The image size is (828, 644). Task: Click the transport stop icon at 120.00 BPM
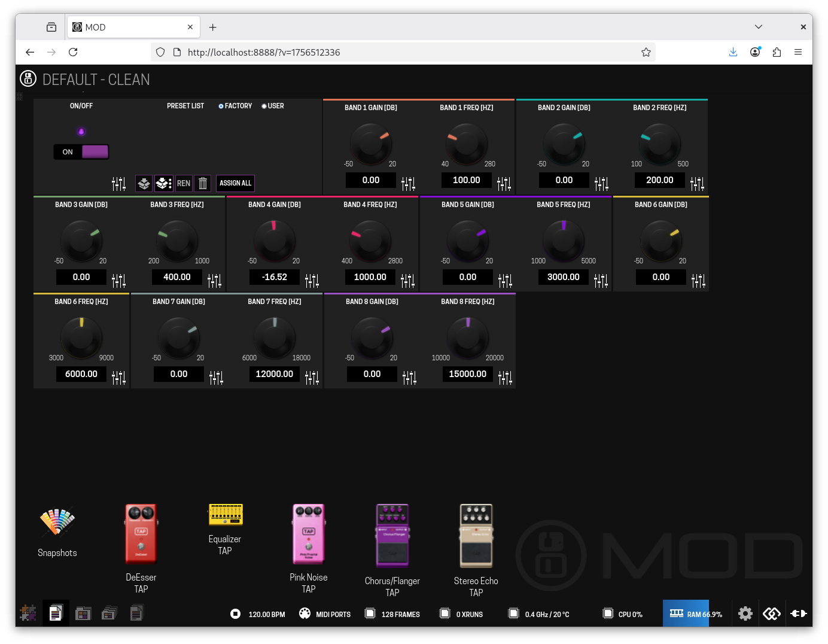click(236, 613)
